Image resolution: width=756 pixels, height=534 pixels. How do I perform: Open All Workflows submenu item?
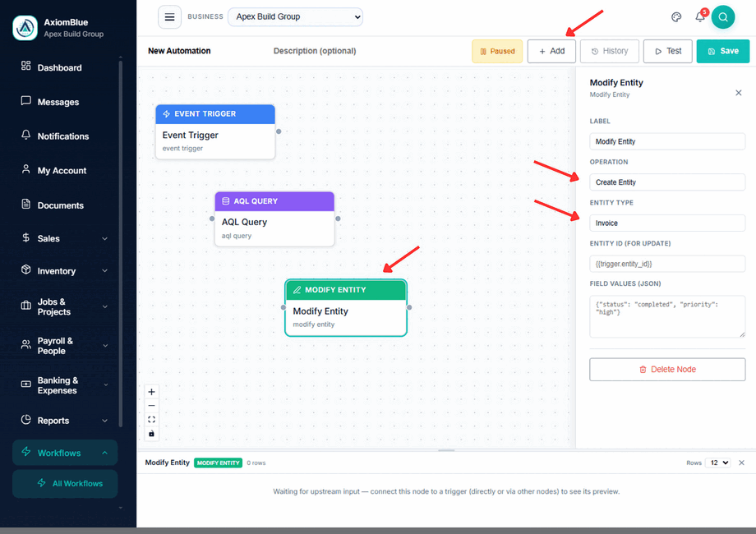pyautogui.click(x=65, y=483)
